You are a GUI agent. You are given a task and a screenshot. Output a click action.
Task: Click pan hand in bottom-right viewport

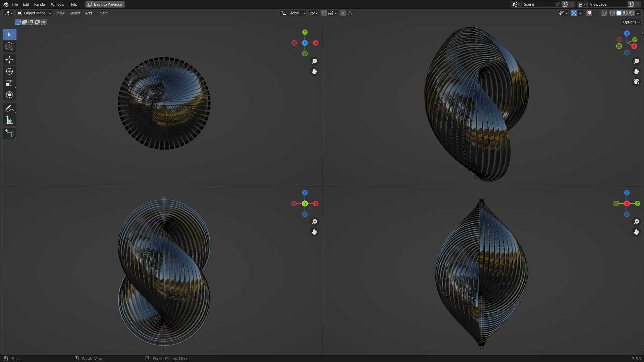click(x=636, y=232)
